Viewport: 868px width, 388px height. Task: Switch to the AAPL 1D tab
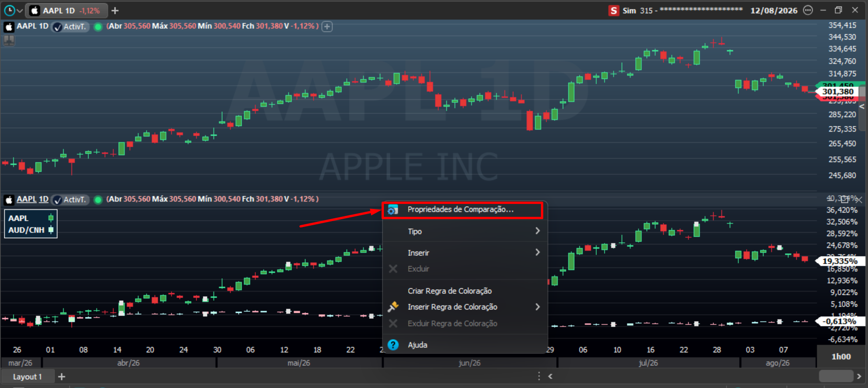(x=66, y=10)
